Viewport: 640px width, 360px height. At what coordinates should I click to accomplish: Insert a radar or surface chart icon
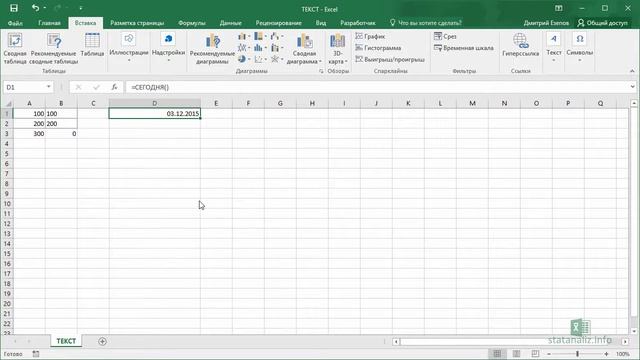[275, 60]
